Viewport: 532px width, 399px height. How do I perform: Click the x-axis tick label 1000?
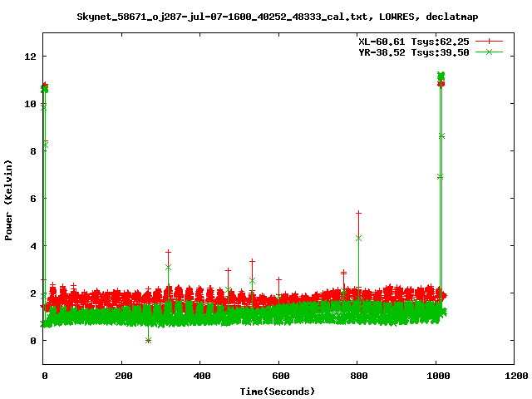tap(438, 376)
